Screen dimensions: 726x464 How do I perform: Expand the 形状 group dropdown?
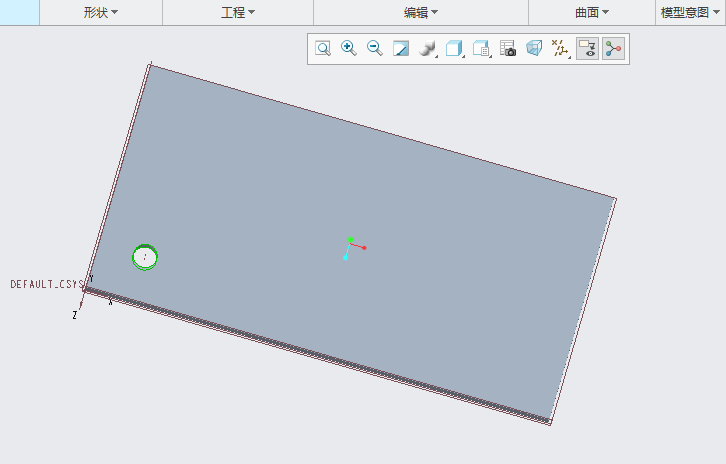point(100,12)
